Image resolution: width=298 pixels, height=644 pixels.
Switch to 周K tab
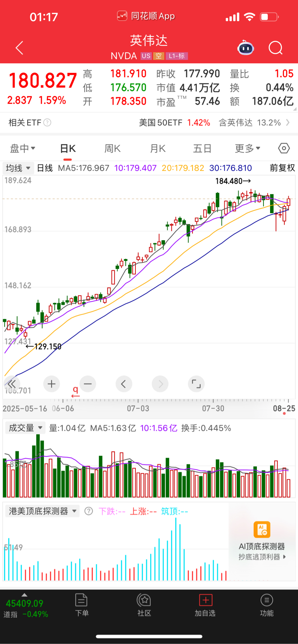(x=113, y=148)
